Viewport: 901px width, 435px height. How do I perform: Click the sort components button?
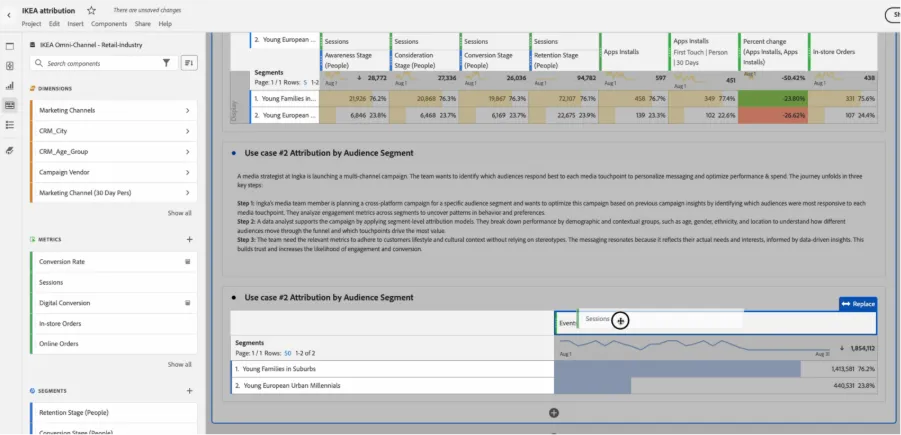point(190,63)
